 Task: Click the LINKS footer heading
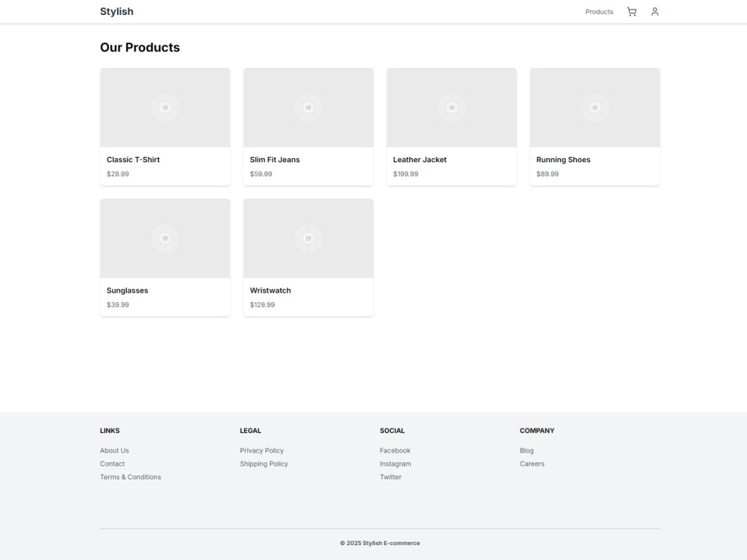110,431
